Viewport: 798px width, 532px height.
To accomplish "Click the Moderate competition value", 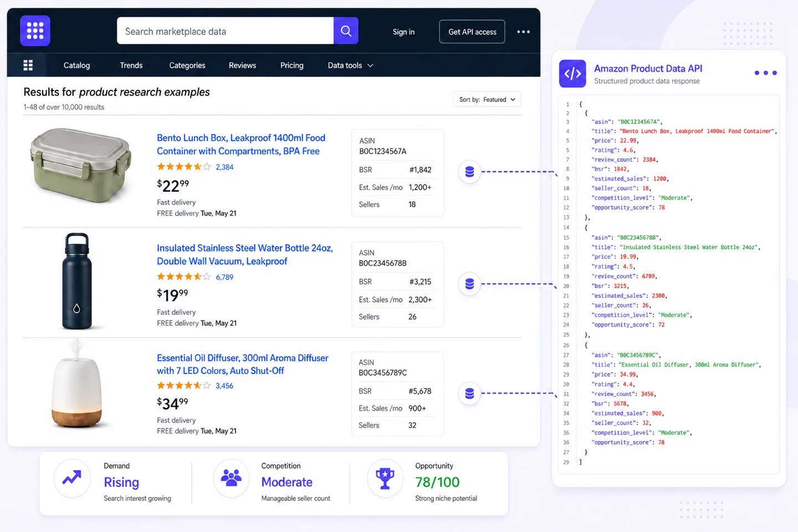I will point(287,482).
